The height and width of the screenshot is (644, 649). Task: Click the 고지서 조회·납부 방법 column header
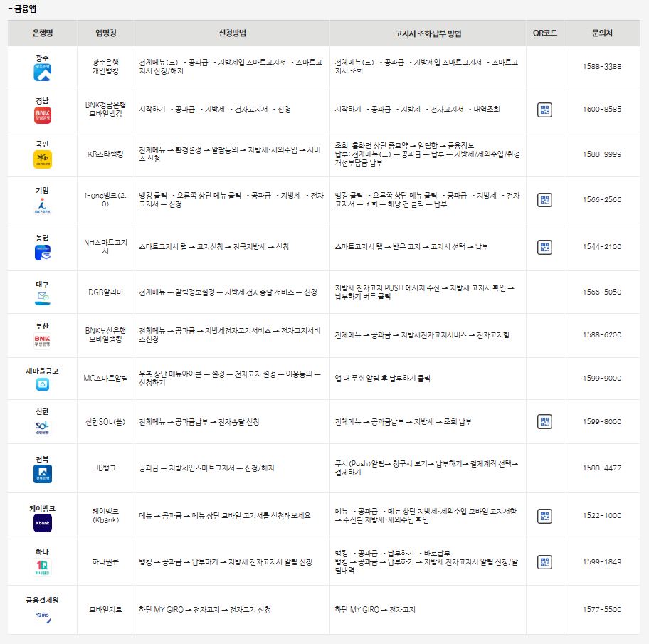428,33
